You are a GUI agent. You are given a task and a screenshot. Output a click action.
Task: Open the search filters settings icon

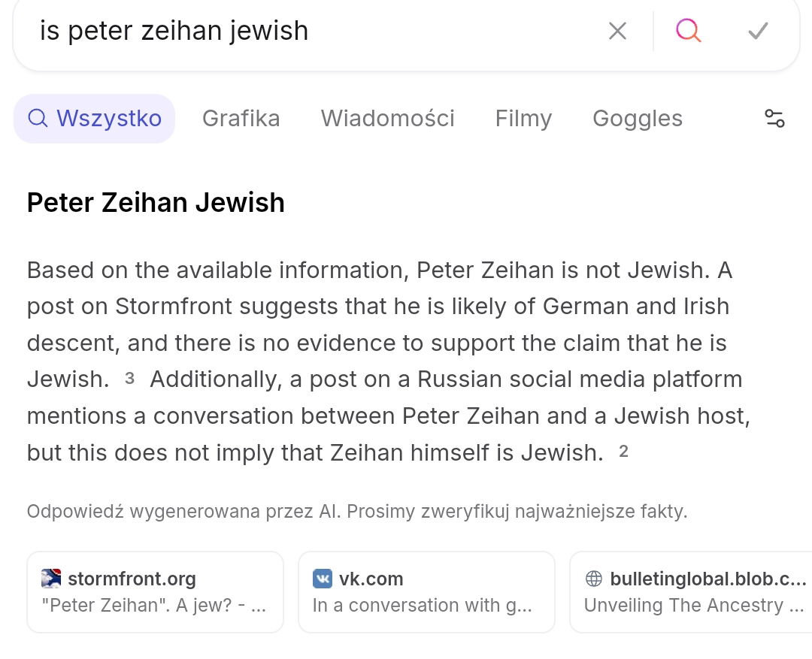click(x=774, y=119)
